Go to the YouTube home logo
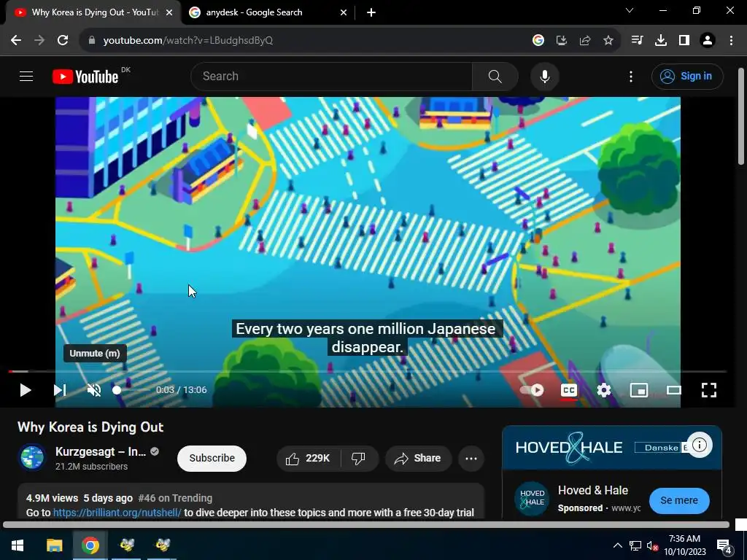The width and height of the screenshot is (747, 560). click(x=86, y=77)
